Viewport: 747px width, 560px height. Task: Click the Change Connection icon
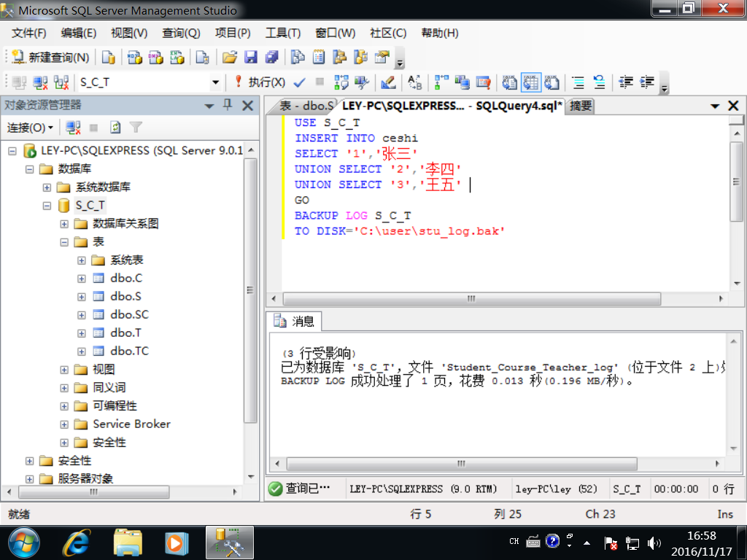(61, 83)
